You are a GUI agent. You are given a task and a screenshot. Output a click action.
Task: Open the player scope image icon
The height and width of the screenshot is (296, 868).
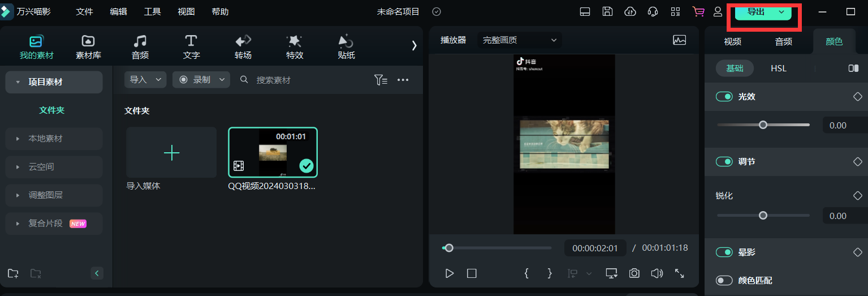tap(679, 40)
